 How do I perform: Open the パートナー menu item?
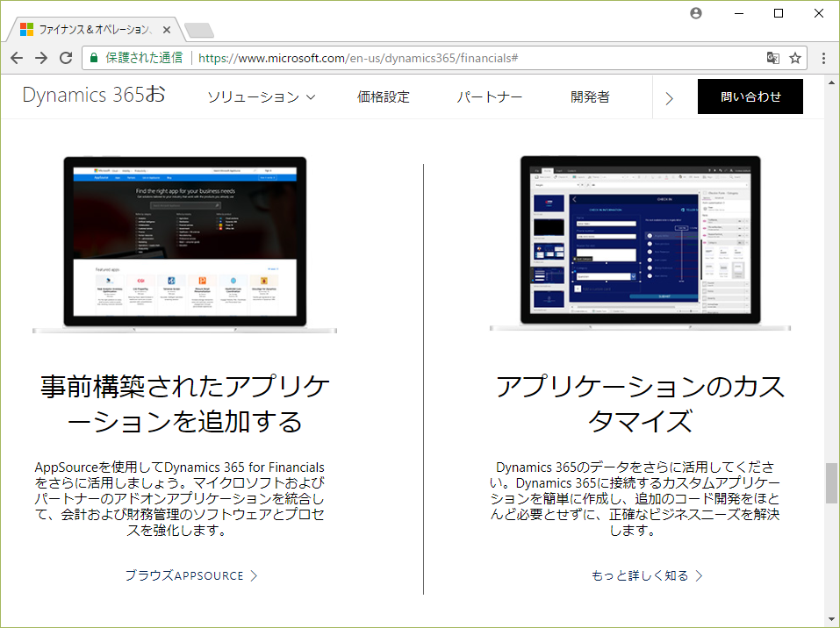(489, 96)
